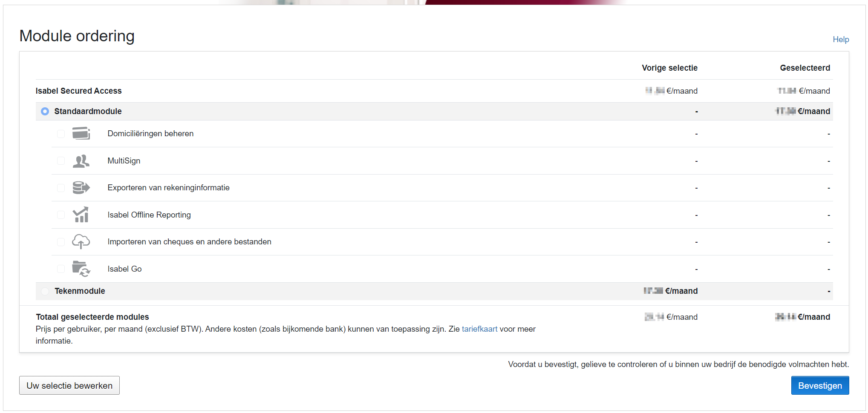This screenshot has height=413, width=868.
Task: Click the Module ordering page heading
Action: pyautogui.click(x=77, y=36)
